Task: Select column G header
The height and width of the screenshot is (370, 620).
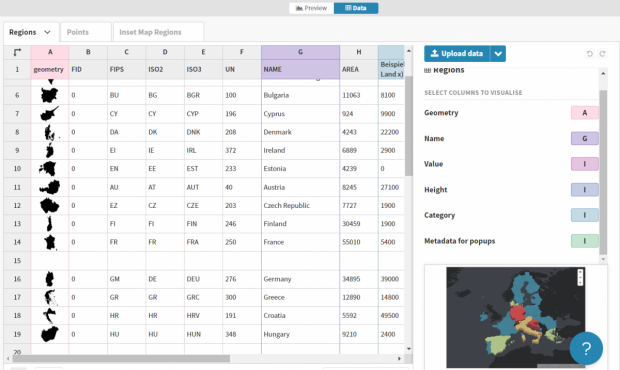Action: 301,52
